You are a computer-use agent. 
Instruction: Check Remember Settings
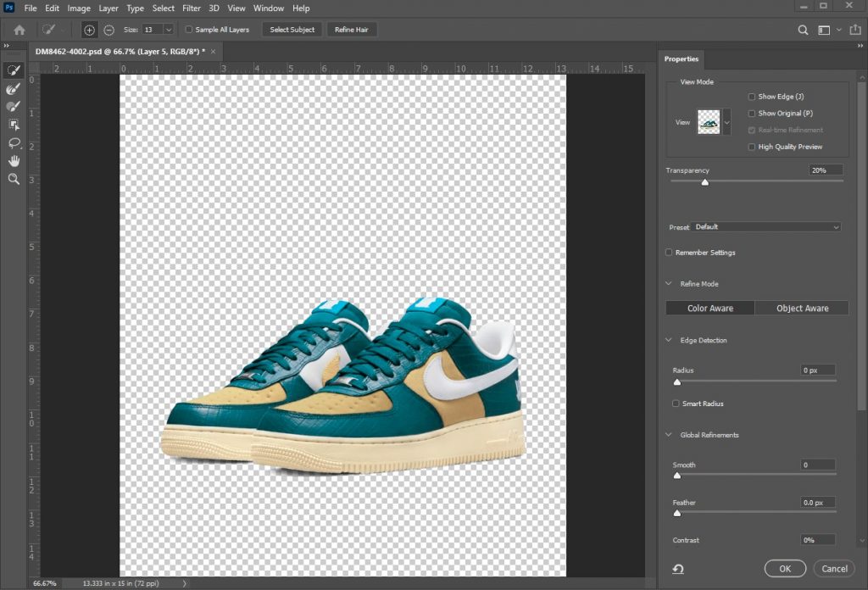pos(669,253)
